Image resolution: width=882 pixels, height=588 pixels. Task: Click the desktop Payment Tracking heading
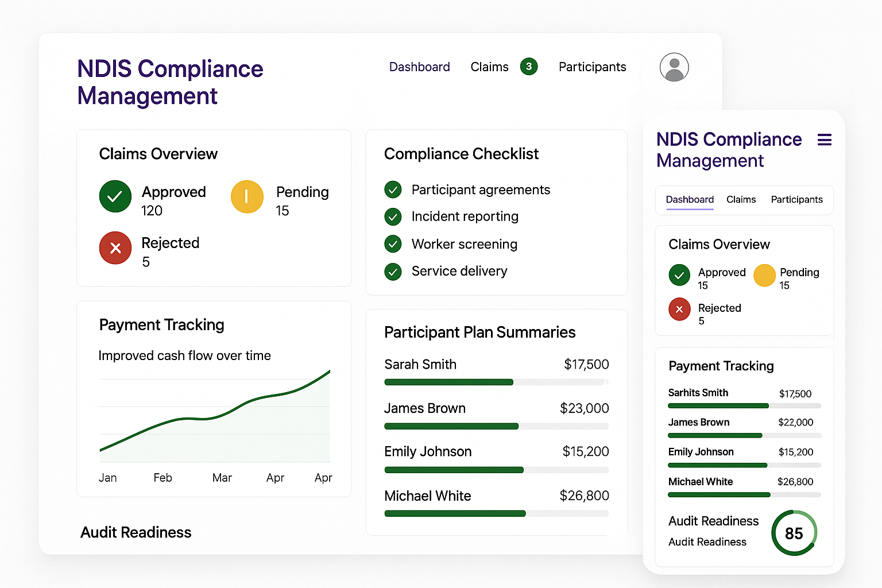161,325
